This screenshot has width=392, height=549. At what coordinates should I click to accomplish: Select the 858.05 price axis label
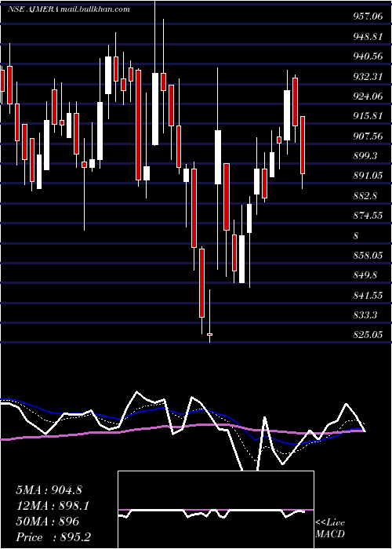pos(368,256)
